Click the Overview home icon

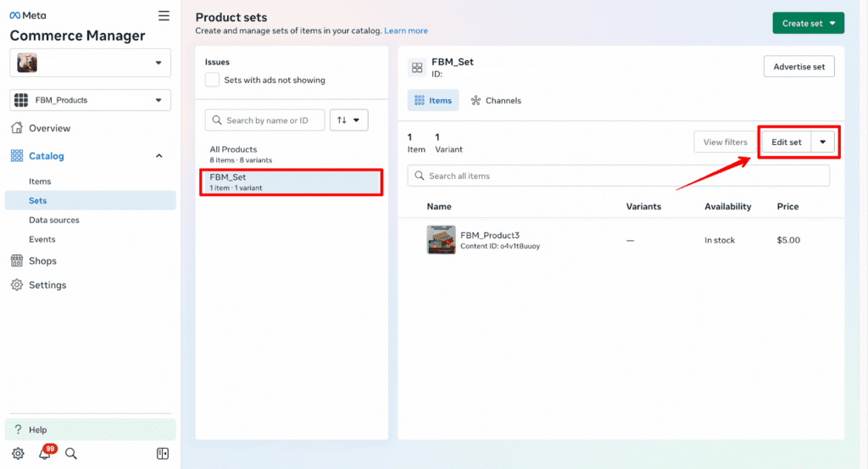tap(17, 128)
